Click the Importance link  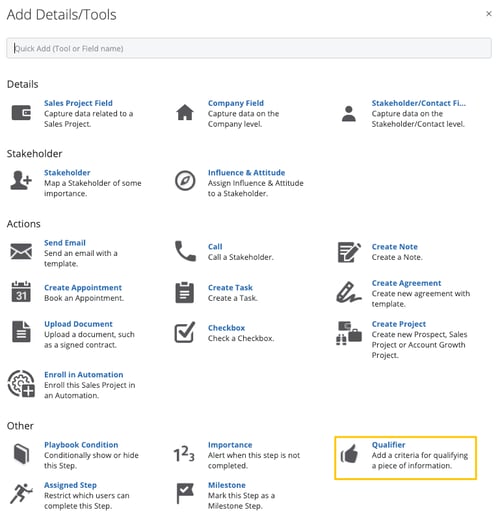click(230, 445)
